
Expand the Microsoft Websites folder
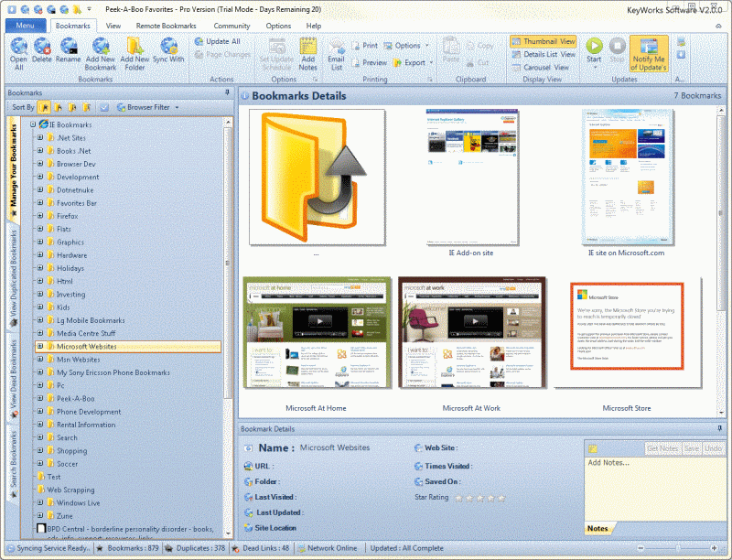pyautogui.click(x=40, y=346)
